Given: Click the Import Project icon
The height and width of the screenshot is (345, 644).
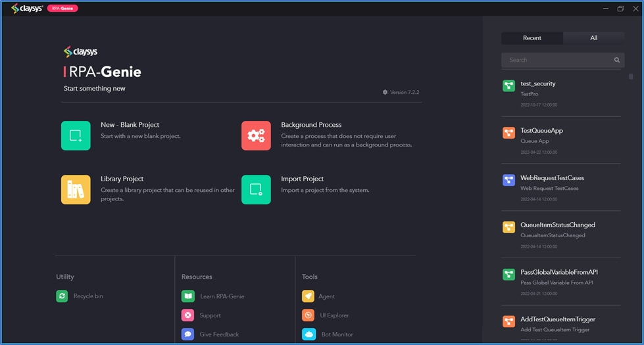Looking at the screenshot, I should [256, 189].
